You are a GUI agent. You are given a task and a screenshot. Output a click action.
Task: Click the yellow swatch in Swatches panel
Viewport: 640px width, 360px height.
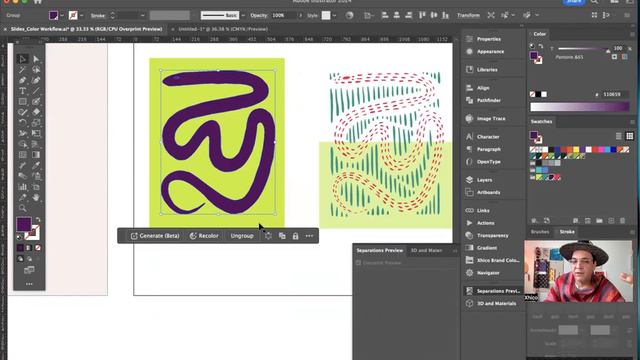[x=576, y=150]
